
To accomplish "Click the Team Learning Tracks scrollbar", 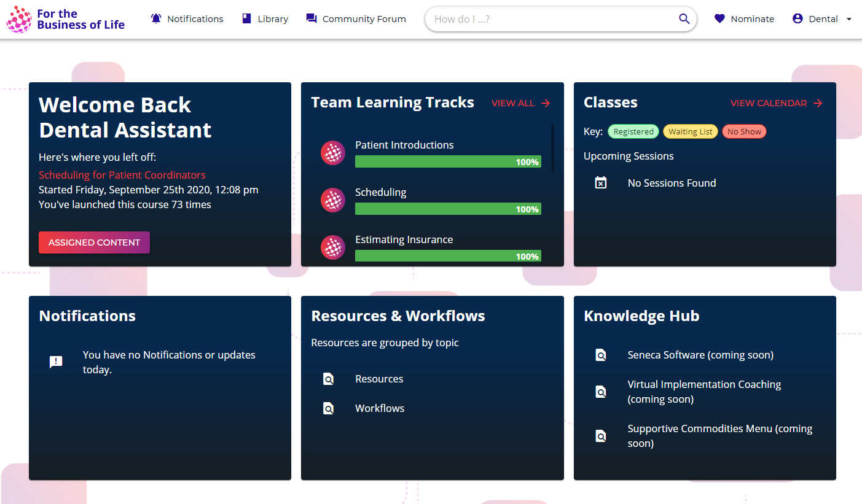I will [553, 149].
